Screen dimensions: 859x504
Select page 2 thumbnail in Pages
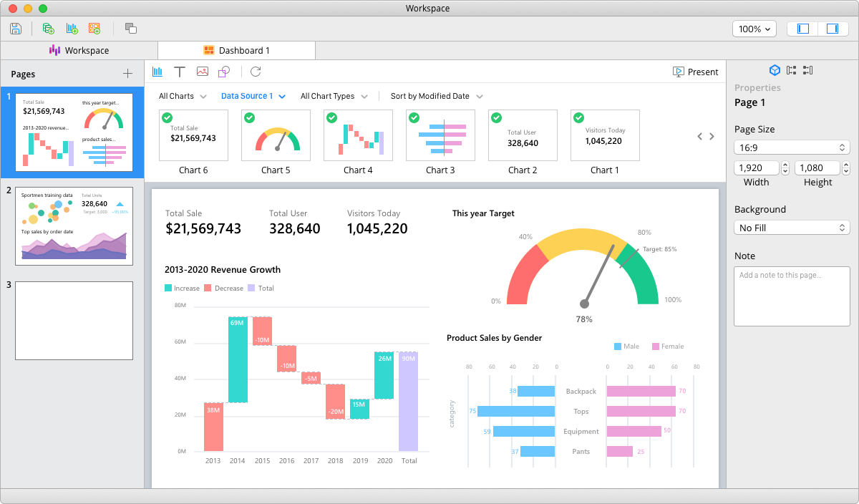click(74, 226)
